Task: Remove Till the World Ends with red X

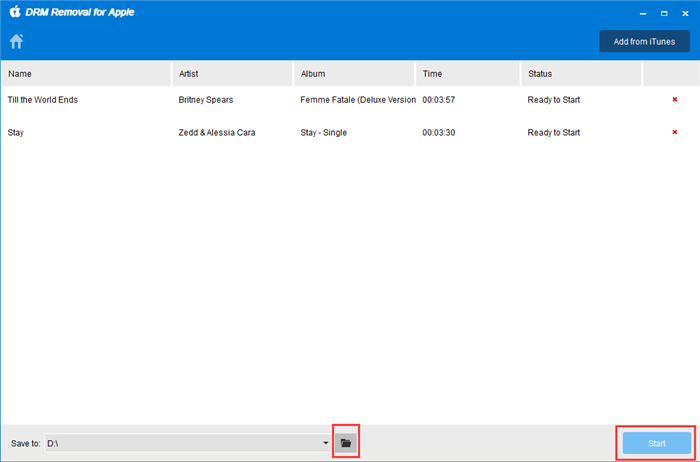Action: coord(675,100)
